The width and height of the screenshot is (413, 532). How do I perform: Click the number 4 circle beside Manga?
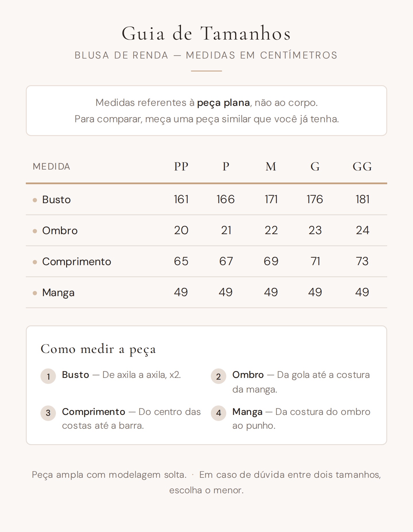coord(219,413)
